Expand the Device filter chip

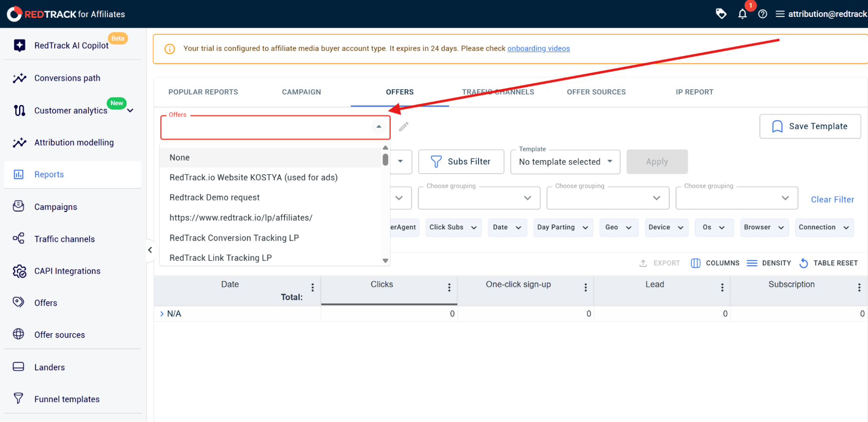tap(667, 228)
